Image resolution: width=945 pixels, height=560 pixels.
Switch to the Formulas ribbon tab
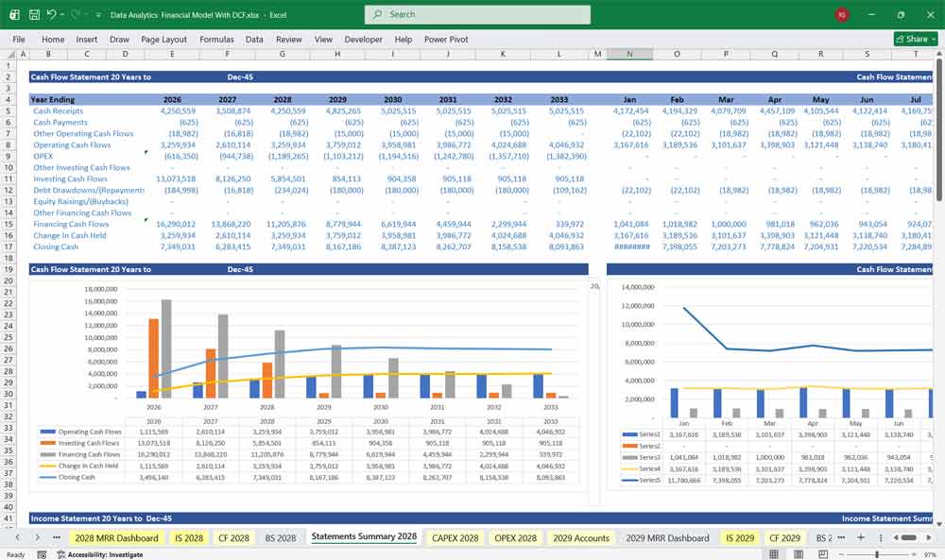(x=216, y=40)
